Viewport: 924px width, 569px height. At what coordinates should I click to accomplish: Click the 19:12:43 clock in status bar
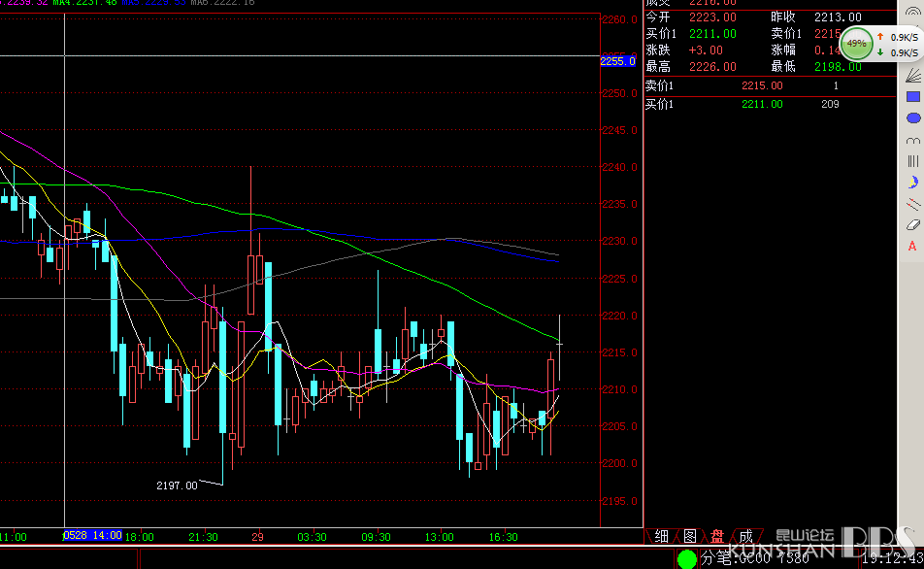coord(893,557)
